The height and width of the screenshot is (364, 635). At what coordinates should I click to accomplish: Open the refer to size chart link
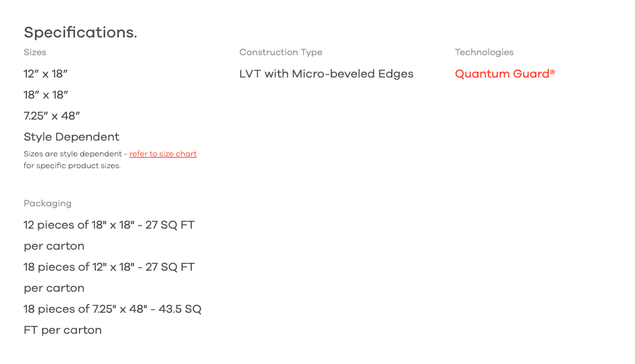pyautogui.click(x=163, y=154)
